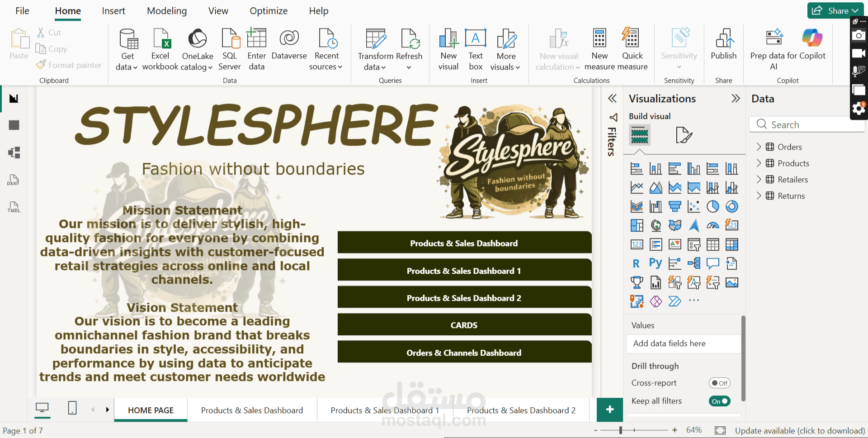Click Products & Sales Dashboard canvas button
The height and width of the screenshot is (438, 868).
[464, 243]
